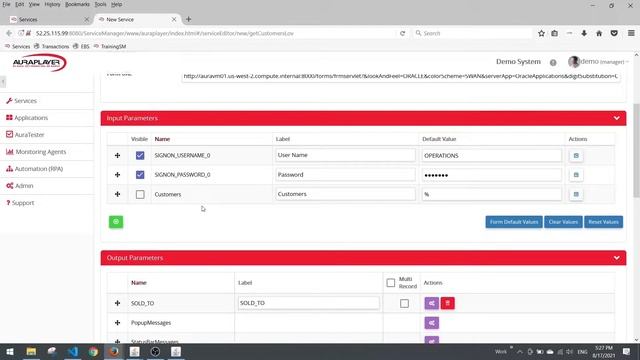Check Visible for Customers parameter
Screen dimensions: 640x360
point(140,194)
